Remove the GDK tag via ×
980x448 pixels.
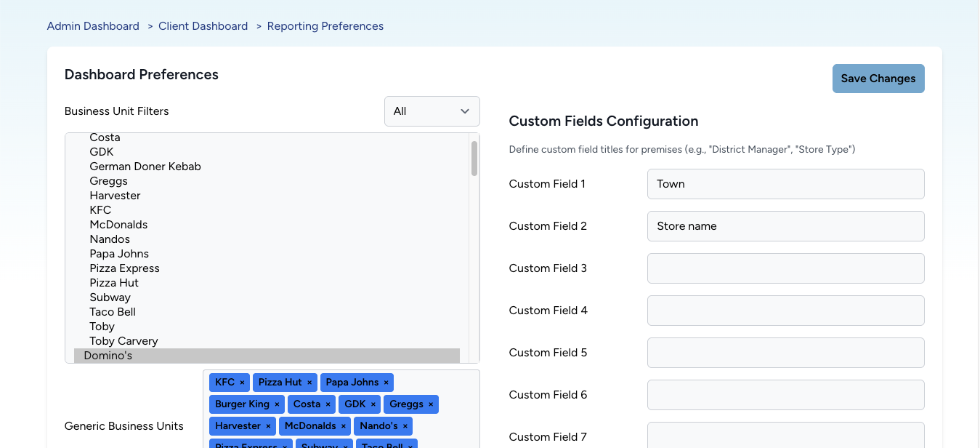pos(373,404)
